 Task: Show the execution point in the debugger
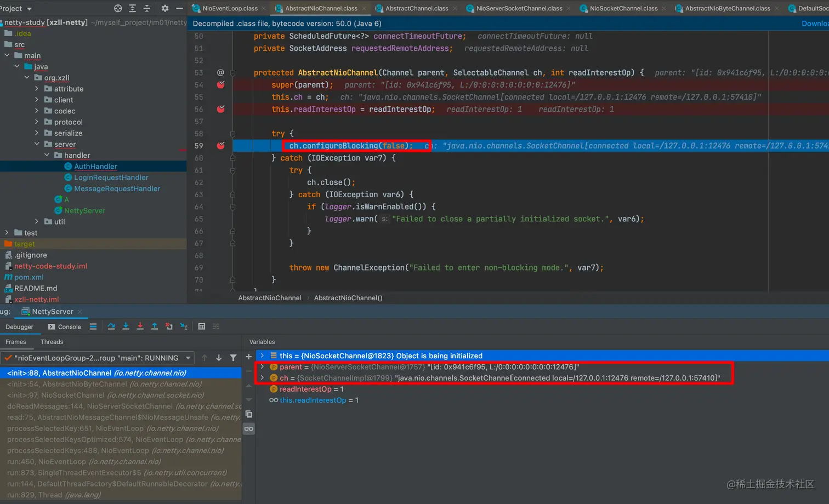tap(93, 327)
